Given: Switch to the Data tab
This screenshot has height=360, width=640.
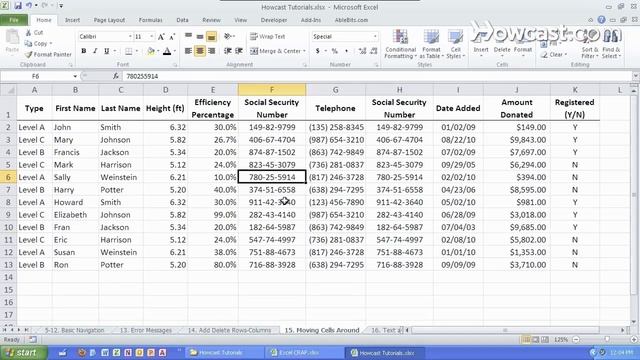Looking at the screenshot, I should (182, 20).
